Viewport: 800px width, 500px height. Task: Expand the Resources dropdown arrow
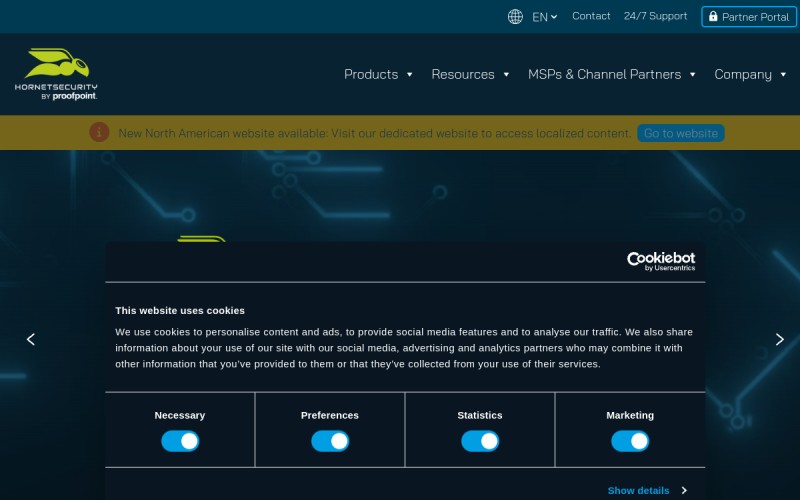(506, 74)
